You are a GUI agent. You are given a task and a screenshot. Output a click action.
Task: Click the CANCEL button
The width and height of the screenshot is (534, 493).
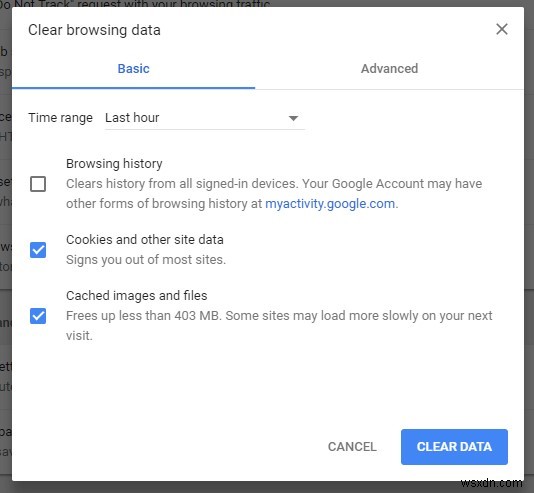[x=352, y=447]
